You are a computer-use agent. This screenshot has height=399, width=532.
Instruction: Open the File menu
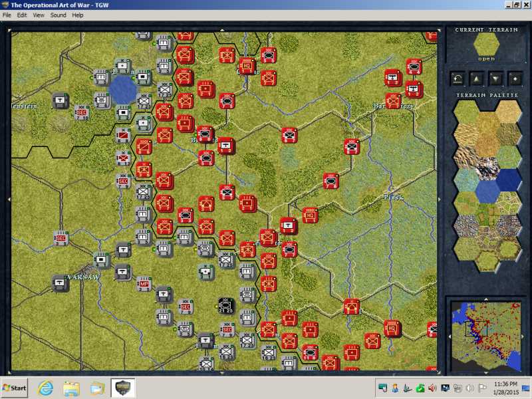(7, 15)
